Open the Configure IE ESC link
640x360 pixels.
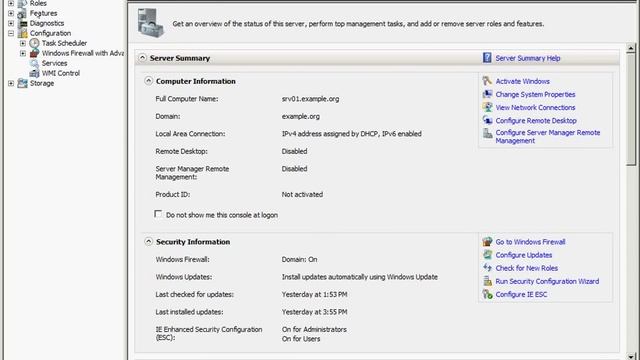521,294
